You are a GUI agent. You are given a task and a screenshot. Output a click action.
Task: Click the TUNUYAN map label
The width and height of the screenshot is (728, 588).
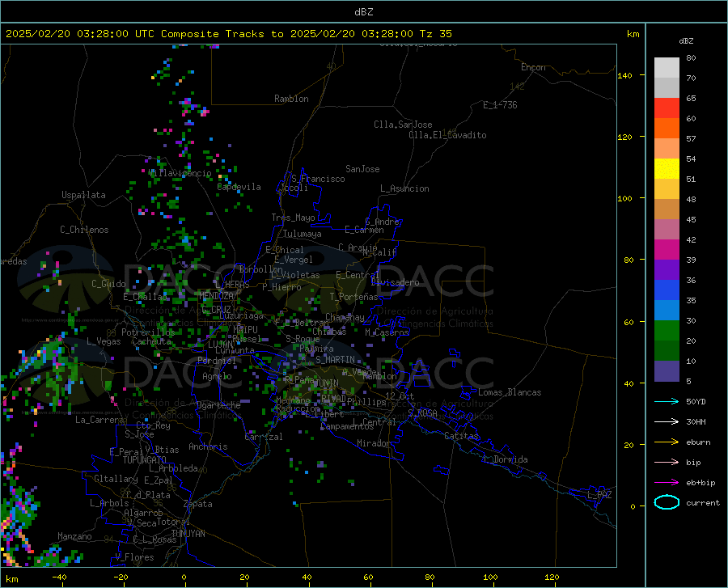(188, 534)
